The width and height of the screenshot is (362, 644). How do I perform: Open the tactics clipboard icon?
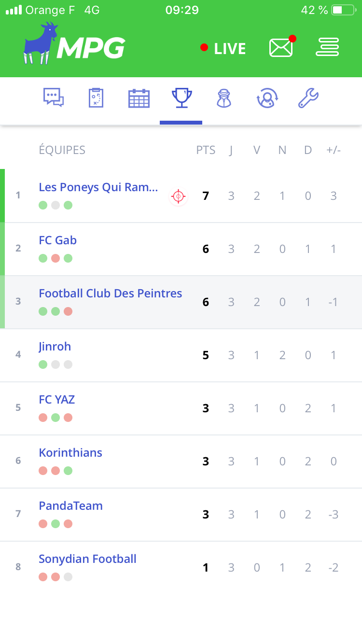(96, 98)
